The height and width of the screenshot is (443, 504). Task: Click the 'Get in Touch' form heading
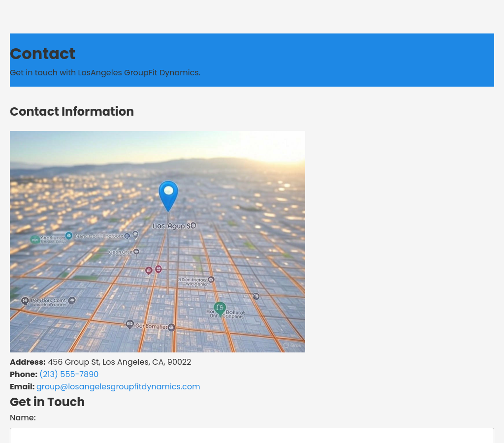coord(47,402)
